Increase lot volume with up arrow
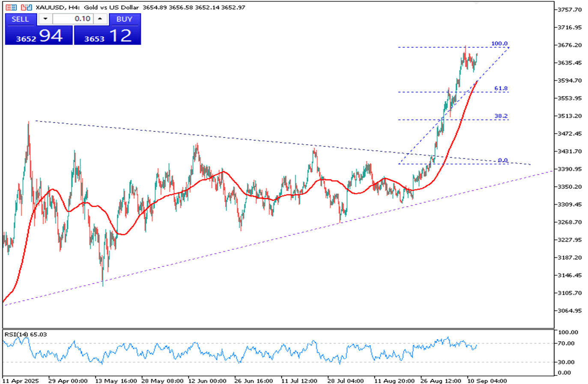The width and height of the screenshot is (588, 384). 100,19
